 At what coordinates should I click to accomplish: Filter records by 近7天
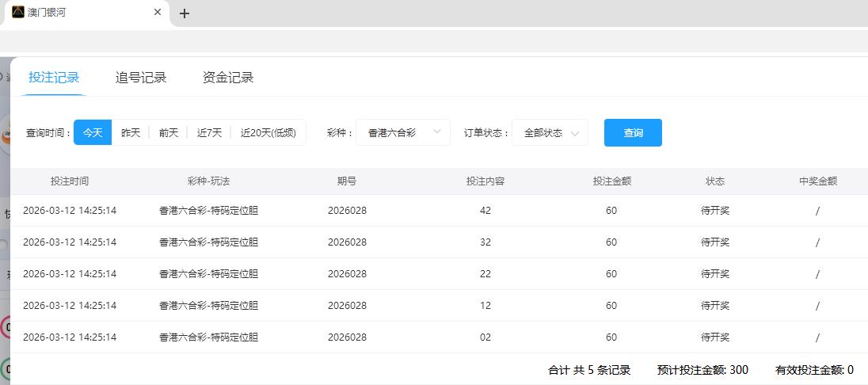click(210, 133)
